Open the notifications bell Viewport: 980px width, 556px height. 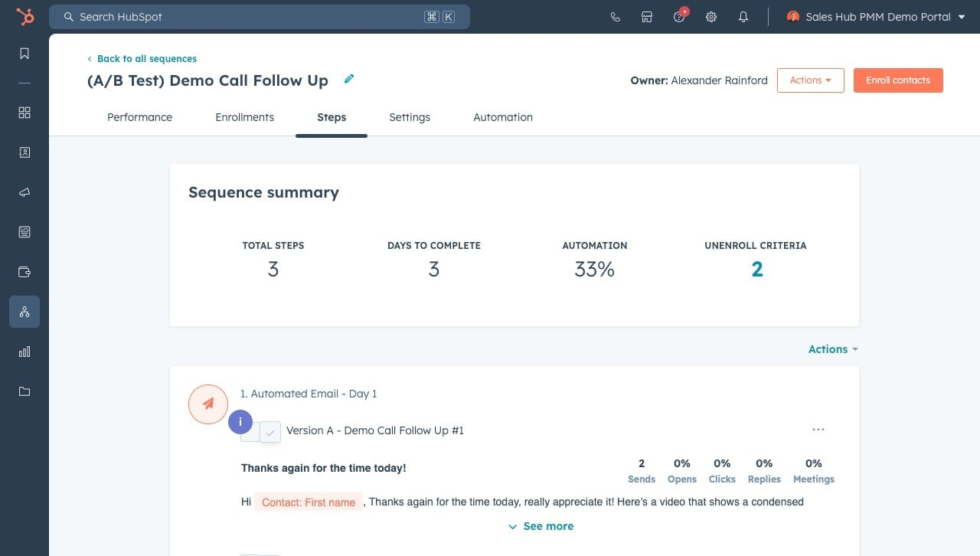[x=743, y=17]
